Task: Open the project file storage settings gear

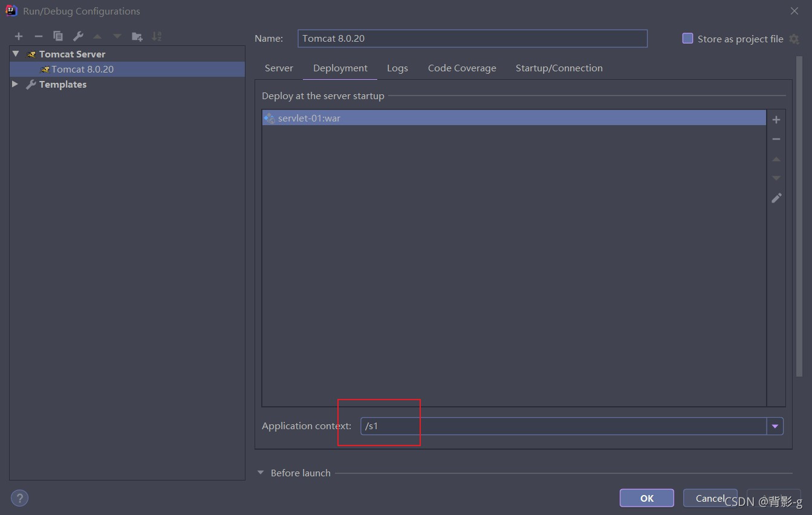Action: (794, 39)
